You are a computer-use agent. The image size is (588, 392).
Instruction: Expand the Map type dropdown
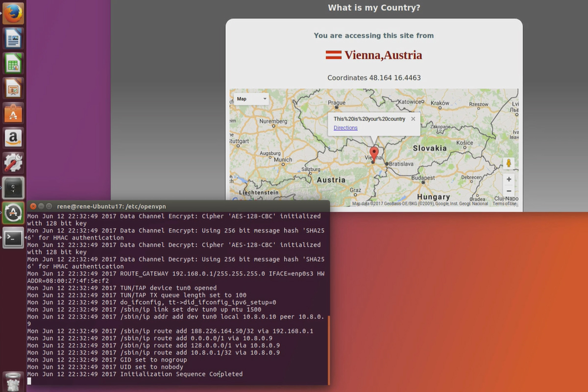pos(251,99)
